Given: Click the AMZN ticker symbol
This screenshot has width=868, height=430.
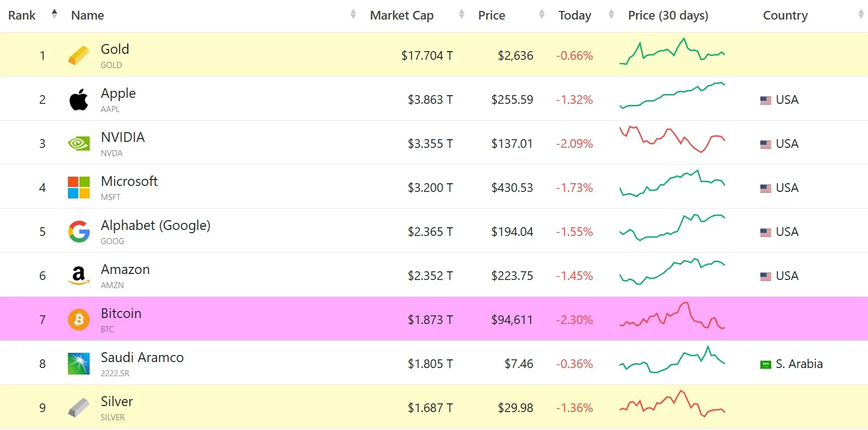Looking at the screenshot, I should tap(112, 285).
